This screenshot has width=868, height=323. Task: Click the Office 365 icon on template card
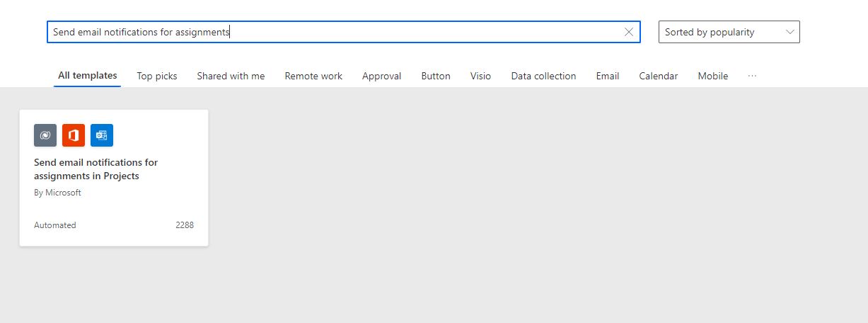[74, 135]
